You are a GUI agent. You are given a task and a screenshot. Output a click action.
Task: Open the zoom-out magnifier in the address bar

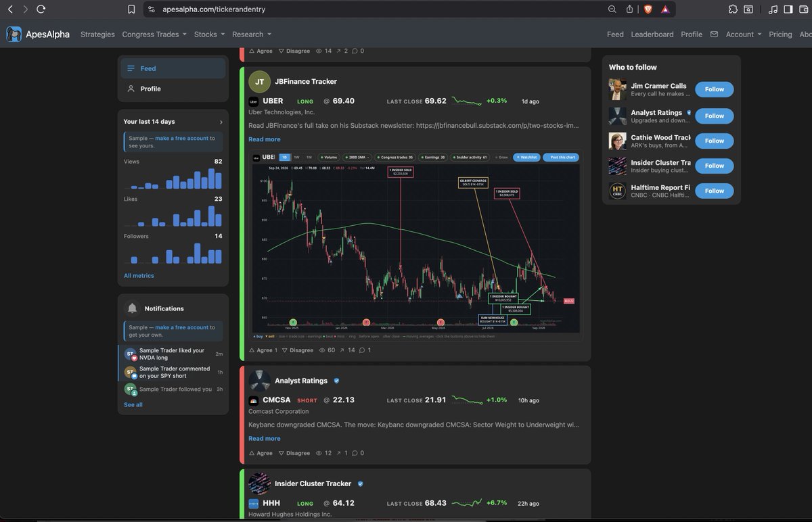click(x=612, y=9)
